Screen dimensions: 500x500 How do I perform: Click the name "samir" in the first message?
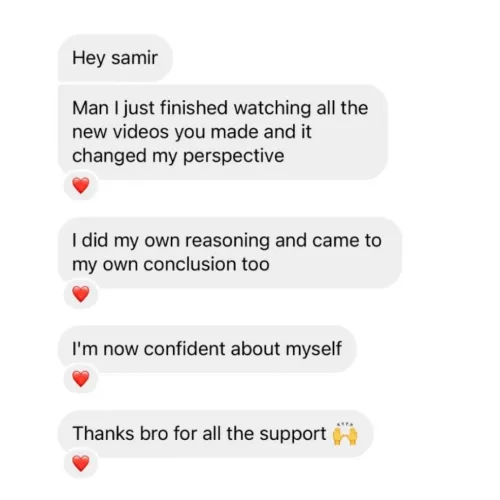pyautogui.click(x=134, y=58)
